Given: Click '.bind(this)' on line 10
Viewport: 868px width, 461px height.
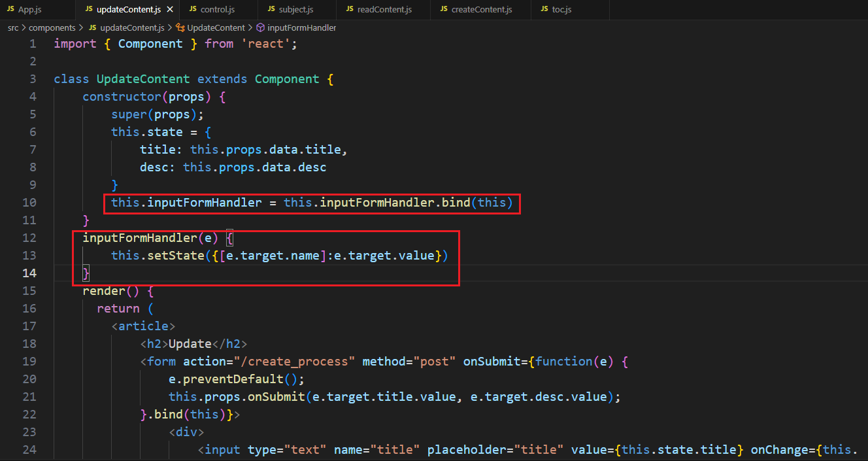Looking at the screenshot, I should point(474,203).
